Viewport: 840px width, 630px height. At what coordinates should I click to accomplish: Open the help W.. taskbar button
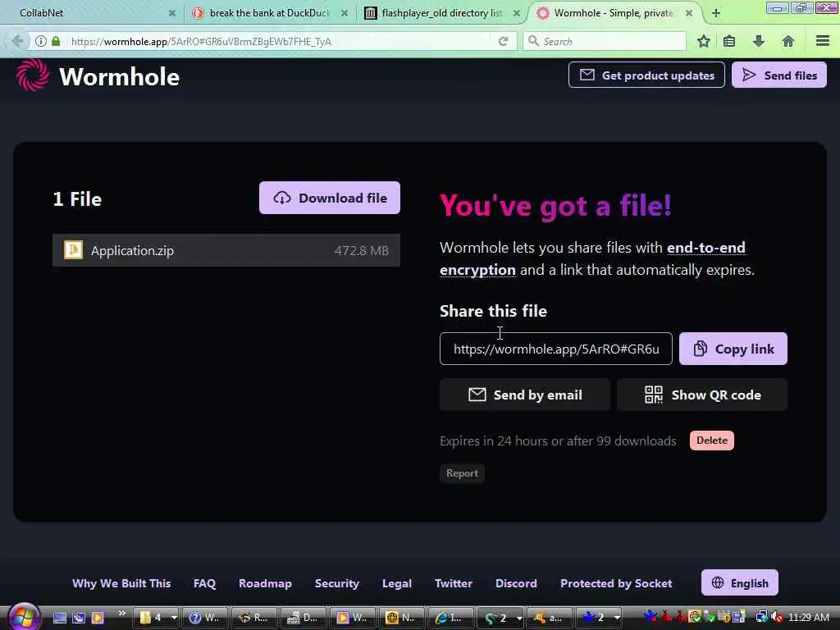click(x=204, y=618)
